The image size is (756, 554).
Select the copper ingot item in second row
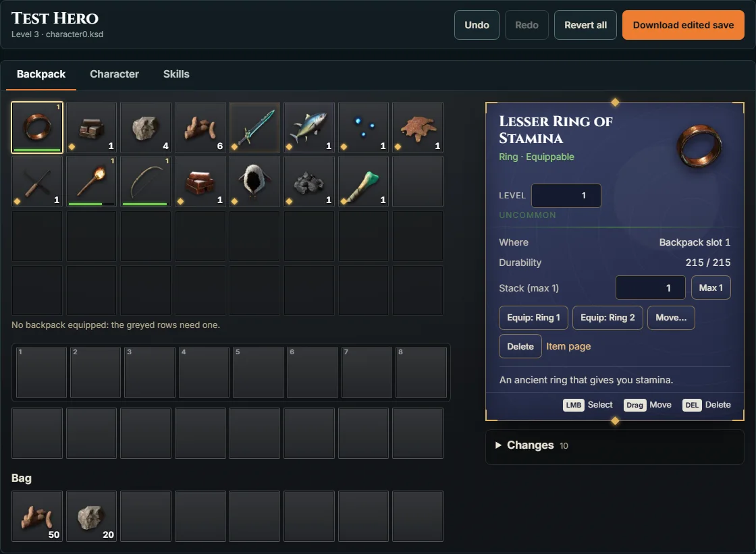200,182
